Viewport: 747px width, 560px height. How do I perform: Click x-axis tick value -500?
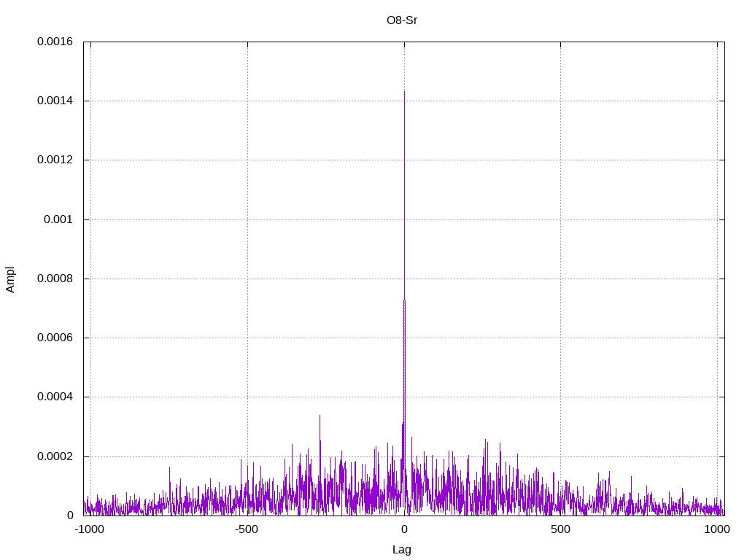pyautogui.click(x=247, y=529)
